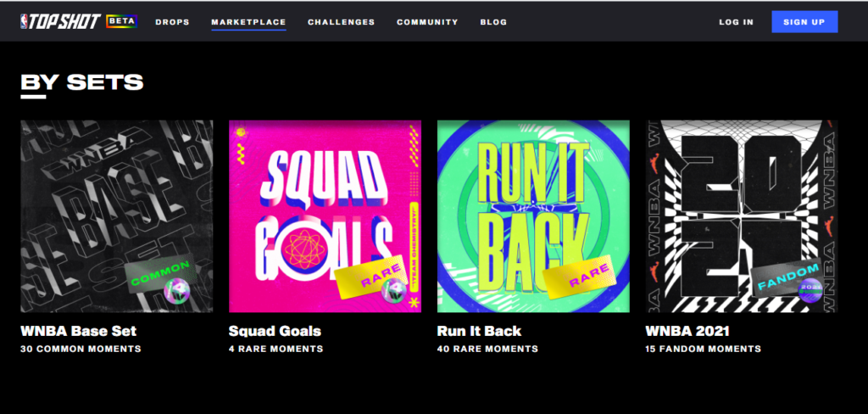Click the '4 RARE MOMENTS' text

point(275,350)
